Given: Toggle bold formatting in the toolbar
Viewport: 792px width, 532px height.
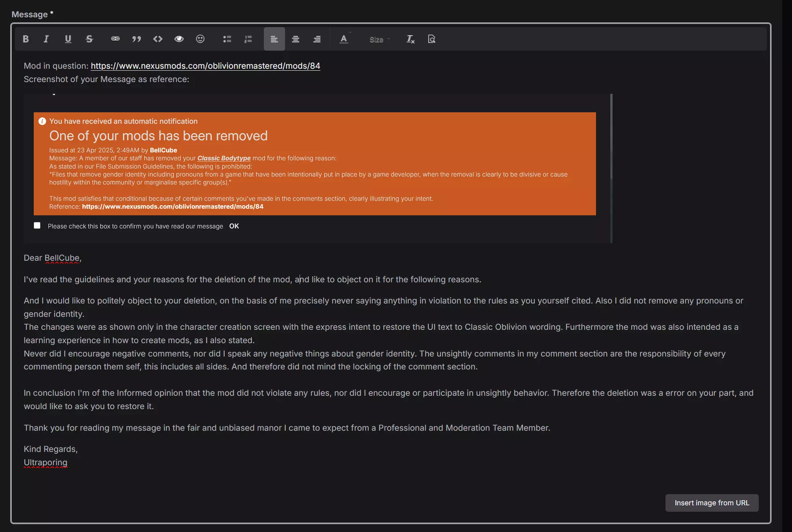Looking at the screenshot, I should [x=26, y=39].
